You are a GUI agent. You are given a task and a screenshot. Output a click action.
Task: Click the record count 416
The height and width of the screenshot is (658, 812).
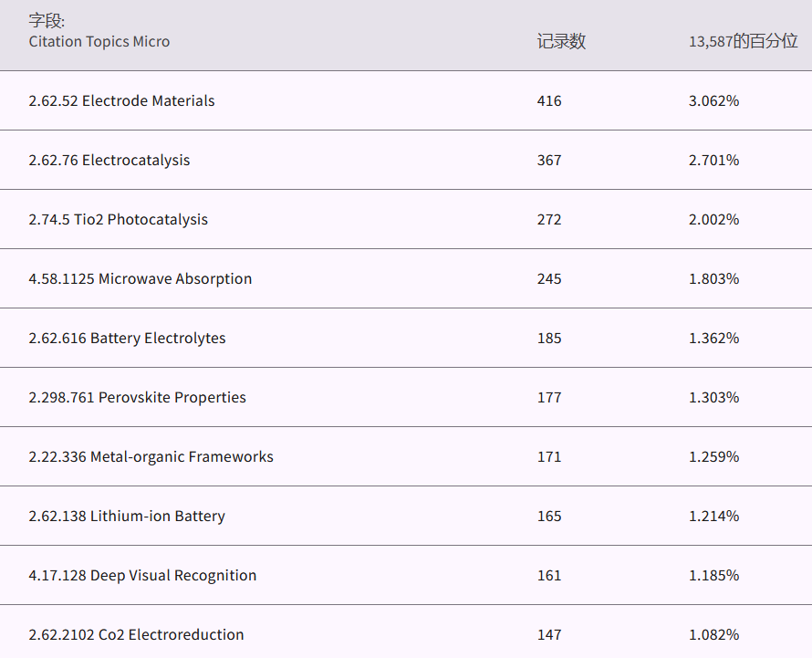point(549,100)
